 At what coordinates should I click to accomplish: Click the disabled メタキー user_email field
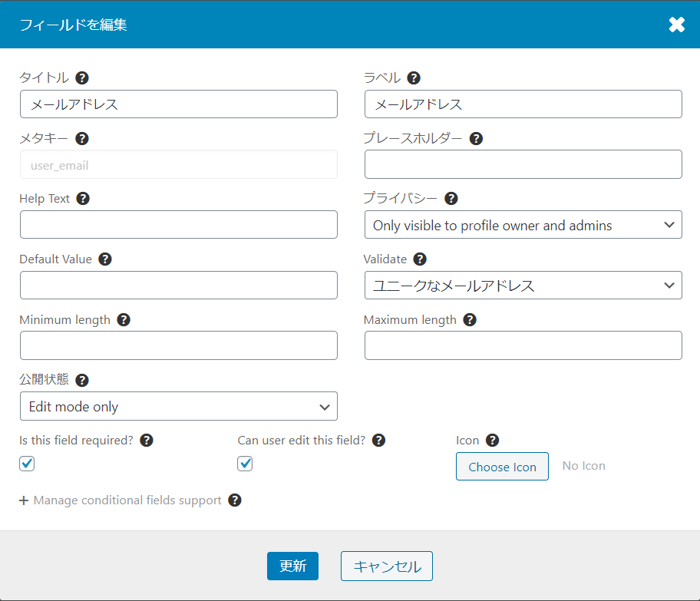[179, 165]
